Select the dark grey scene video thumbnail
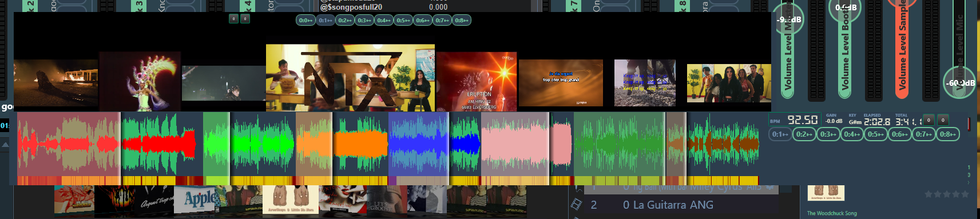980x219 pixels. pos(224,83)
